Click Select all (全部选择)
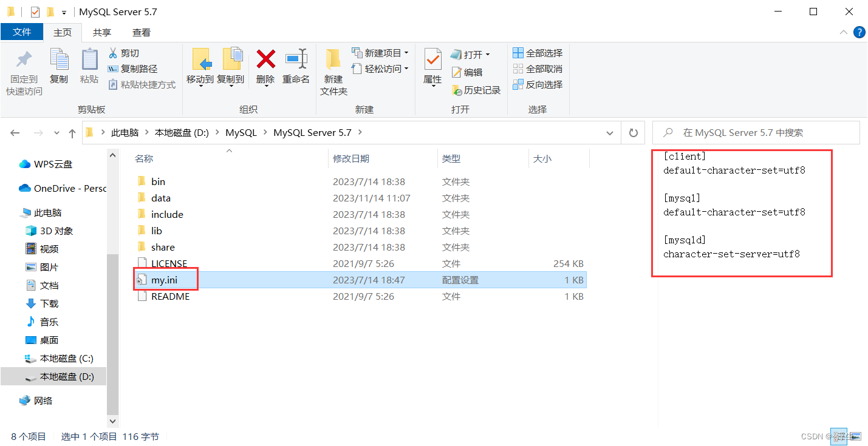 [x=538, y=53]
